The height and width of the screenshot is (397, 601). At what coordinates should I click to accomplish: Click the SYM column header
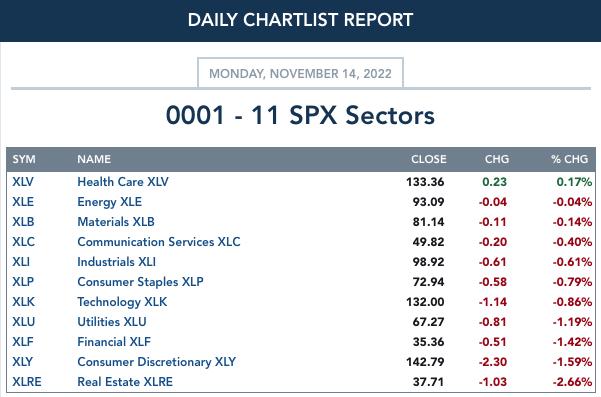point(24,159)
